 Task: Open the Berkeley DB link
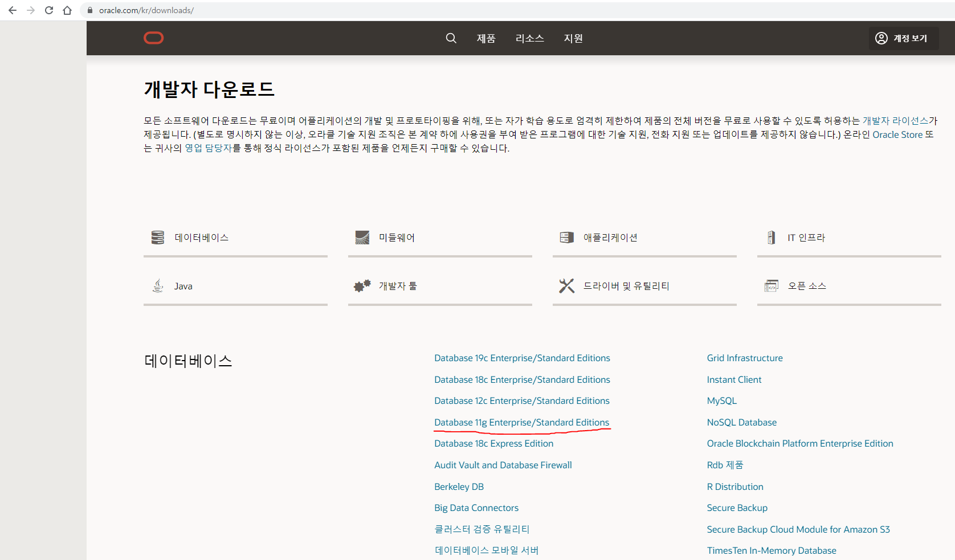tap(459, 487)
